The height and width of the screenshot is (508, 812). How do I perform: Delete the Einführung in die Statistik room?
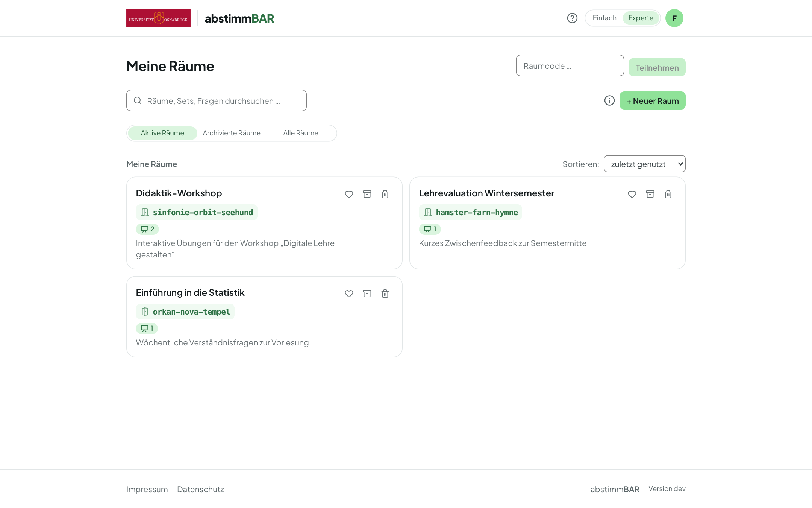pyautogui.click(x=385, y=294)
